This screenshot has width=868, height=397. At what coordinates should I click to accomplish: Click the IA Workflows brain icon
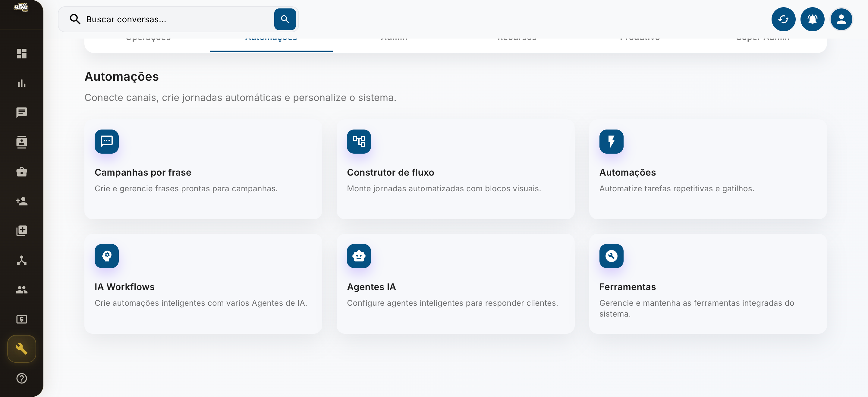pyautogui.click(x=106, y=256)
